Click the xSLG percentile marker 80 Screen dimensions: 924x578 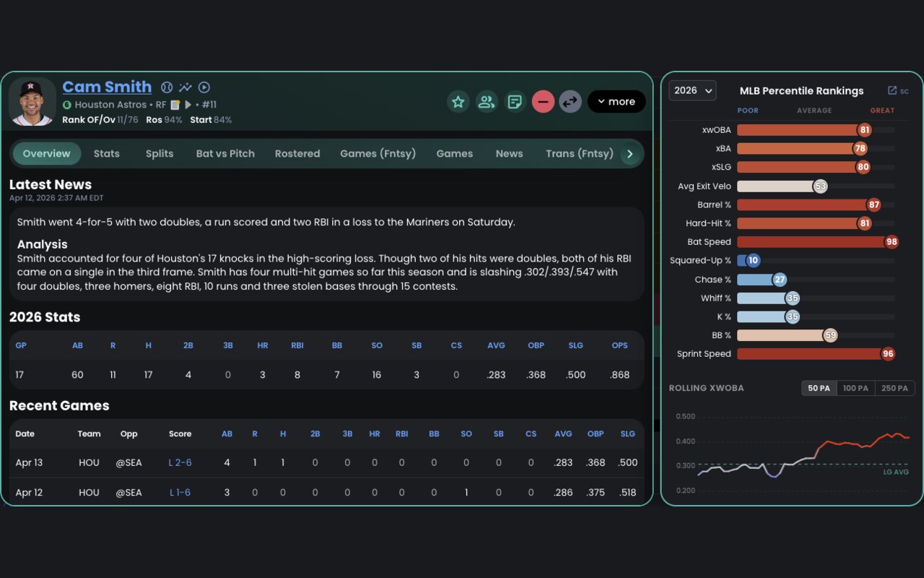point(863,167)
